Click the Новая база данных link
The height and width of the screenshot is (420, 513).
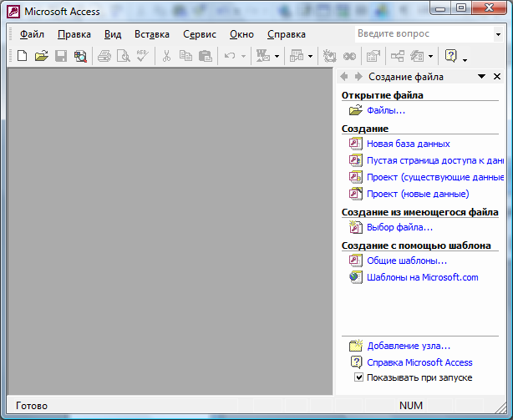click(409, 144)
